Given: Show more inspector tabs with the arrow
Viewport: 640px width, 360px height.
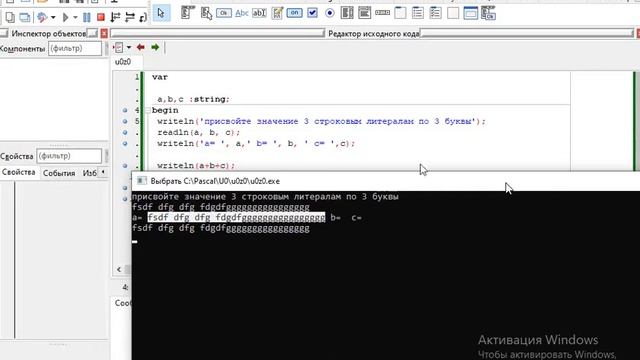Looking at the screenshot, I should pyautogui.click(x=103, y=172).
